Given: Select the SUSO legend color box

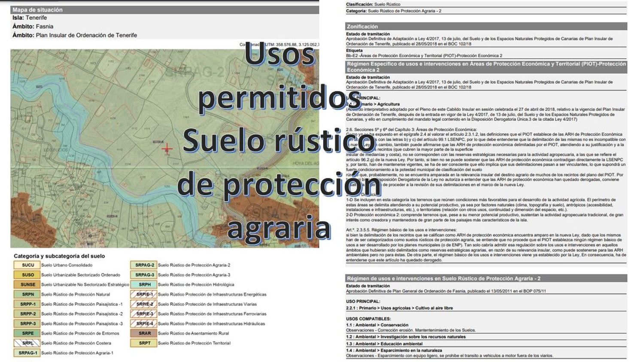Looking at the screenshot, I should tap(27, 275).
